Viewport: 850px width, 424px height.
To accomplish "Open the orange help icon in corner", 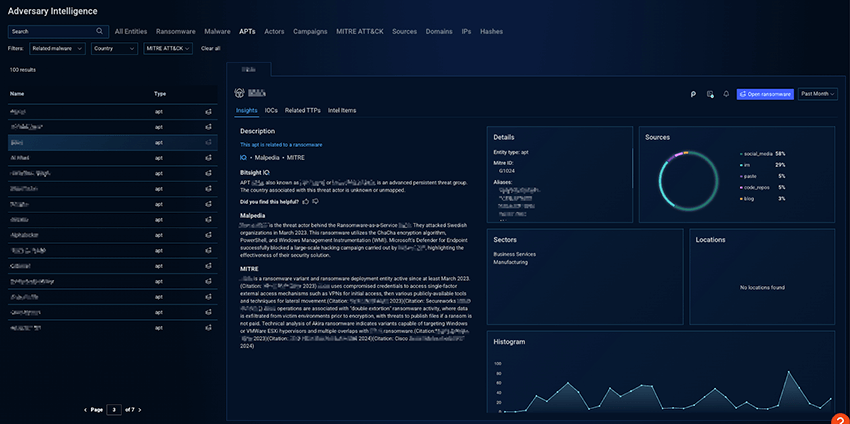I will click(x=839, y=417).
